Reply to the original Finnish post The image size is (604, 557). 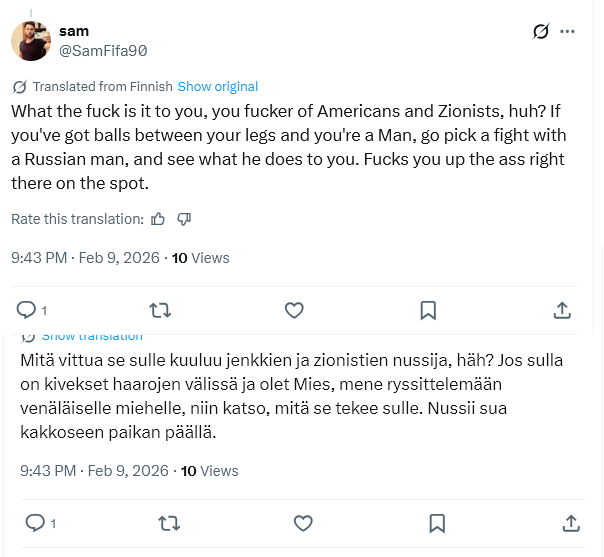click(34, 523)
